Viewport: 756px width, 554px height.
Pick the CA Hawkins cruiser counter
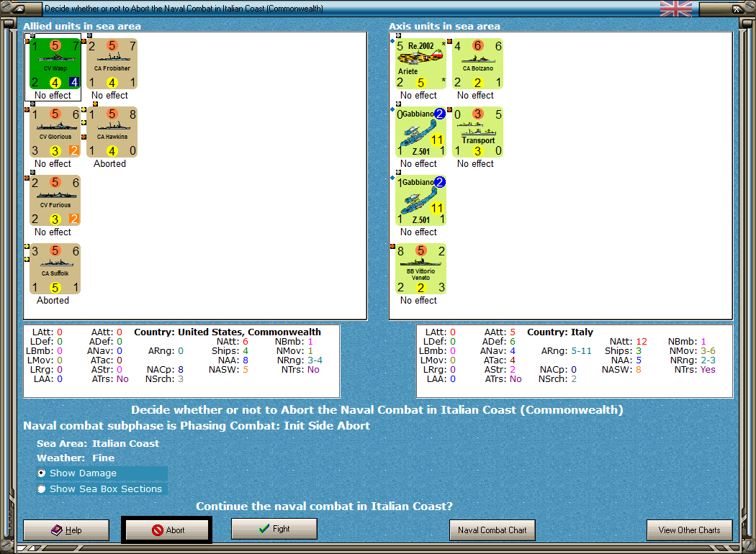pyautogui.click(x=112, y=132)
